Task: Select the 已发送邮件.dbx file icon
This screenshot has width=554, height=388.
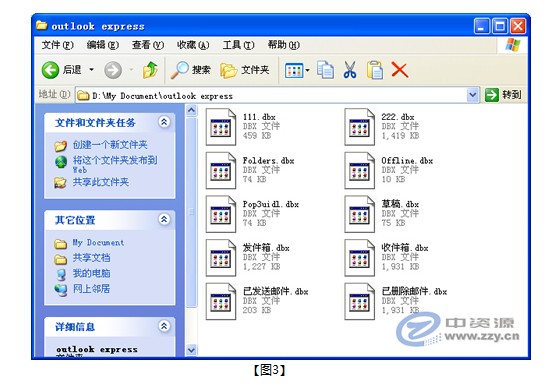Action: [221, 301]
